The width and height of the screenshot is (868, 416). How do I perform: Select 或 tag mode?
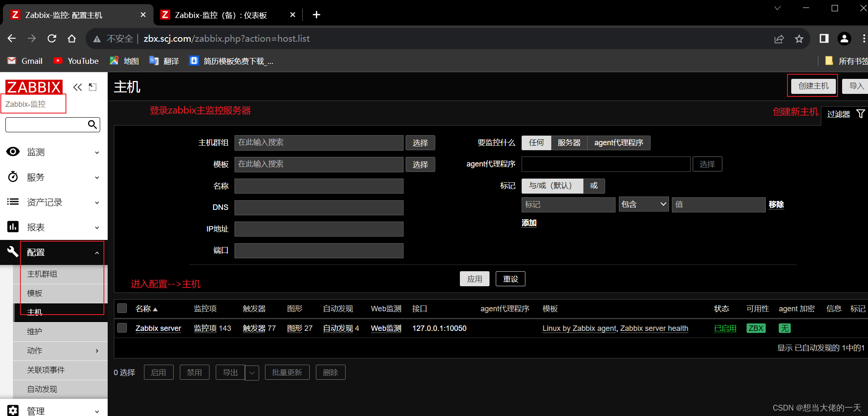[594, 186]
